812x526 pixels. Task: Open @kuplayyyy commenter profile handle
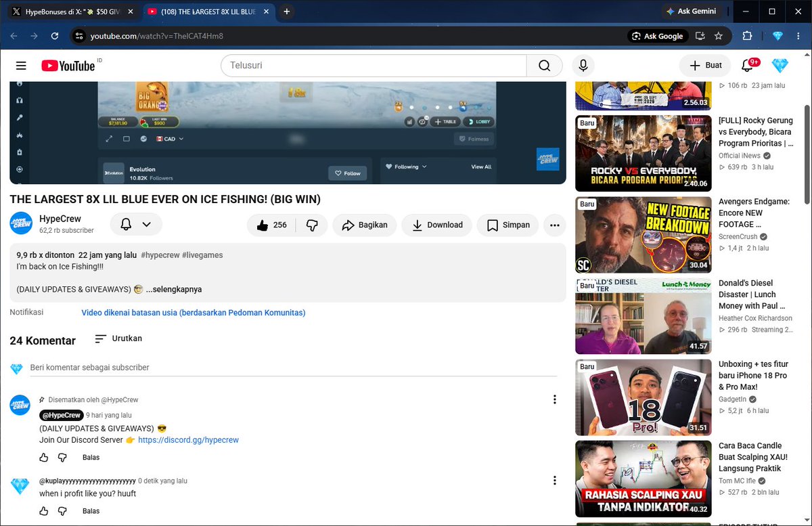point(87,481)
